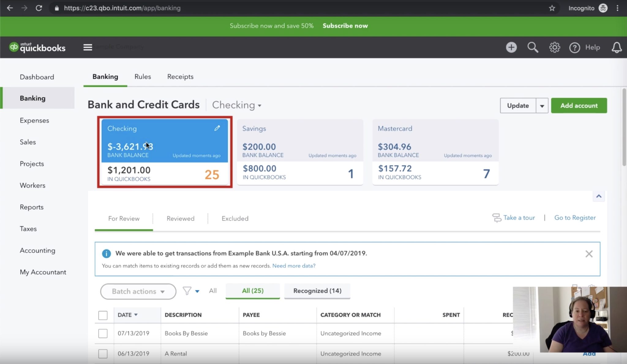Open Banking in the sidebar
The height and width of the screenshot is (364, 627).
pyautogui.click(x=37, y=98)
